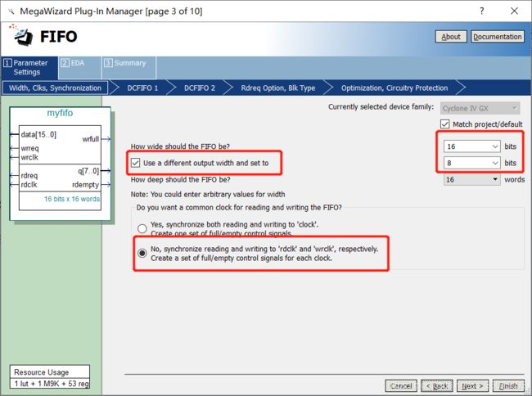
Task: Open the help question mark
Action: tap(482, 11)
